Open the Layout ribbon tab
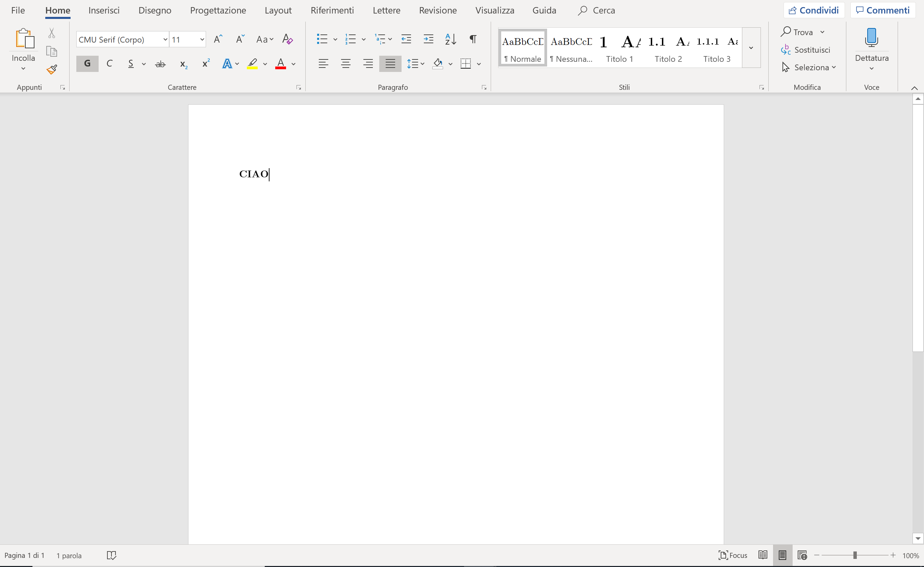 [278, 10]
